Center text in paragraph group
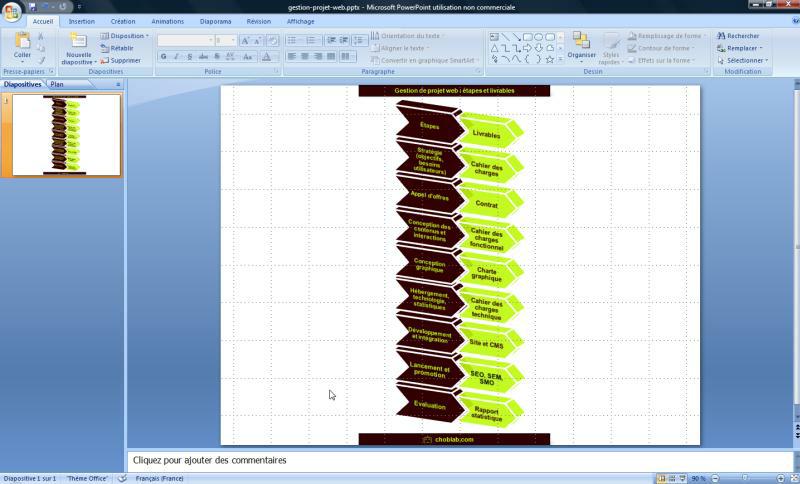 point(305,56)
